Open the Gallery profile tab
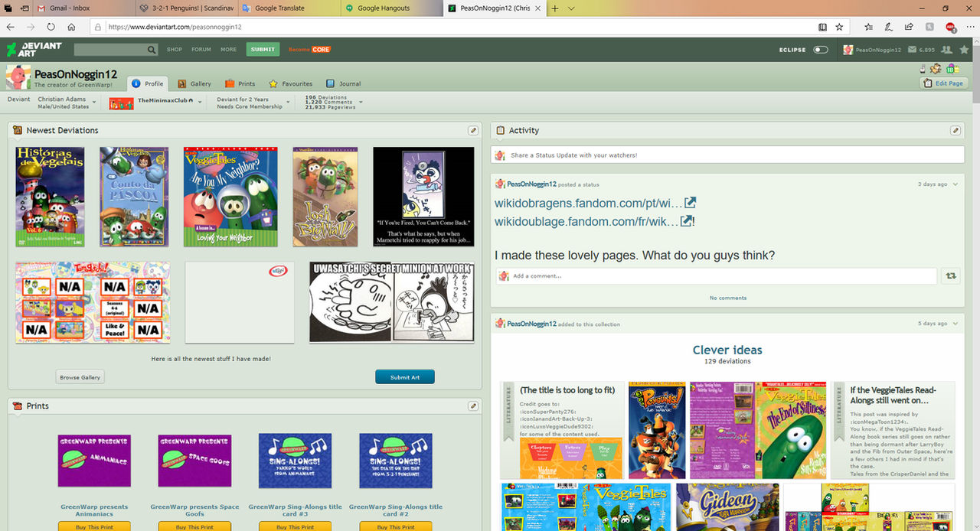 point(194,83)
